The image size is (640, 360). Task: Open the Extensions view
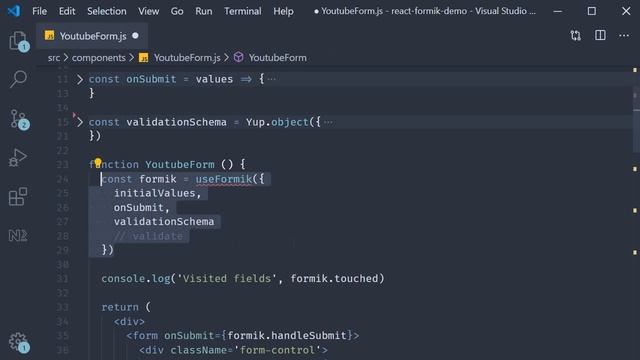point(18,196)
